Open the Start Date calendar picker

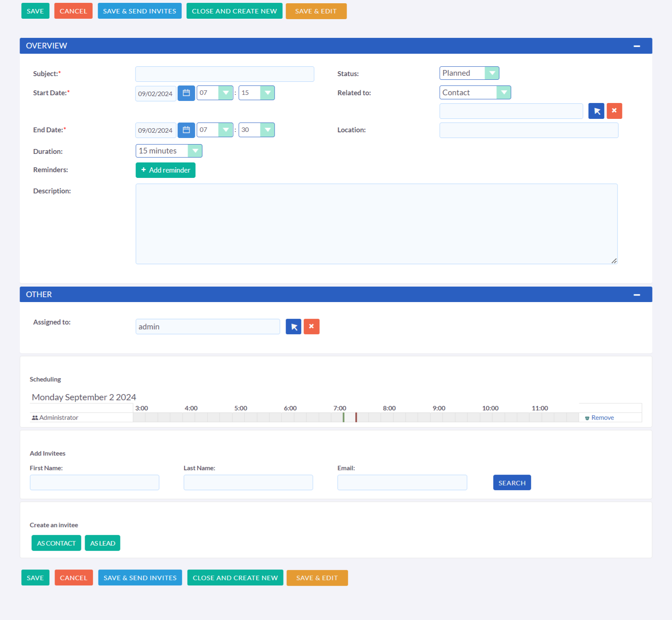tap(186, 93)
